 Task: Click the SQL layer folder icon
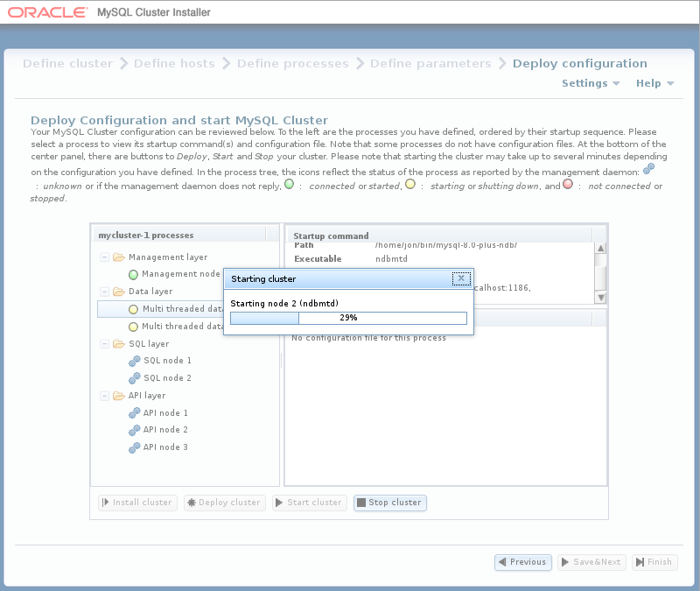point(119,344)
